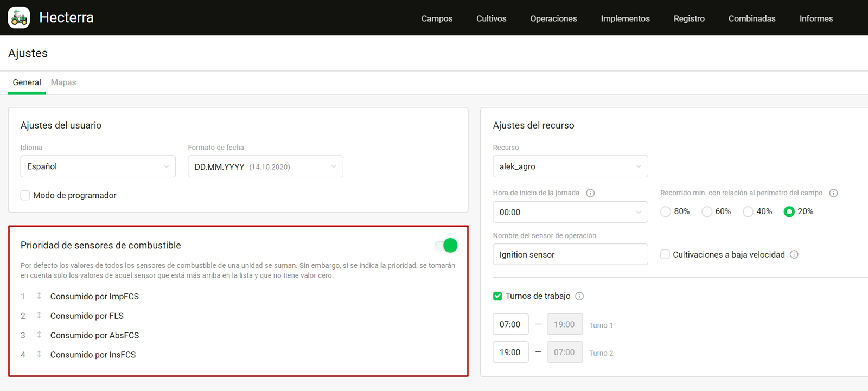Expand the Formato de fecha dropdown

pyautogui.click(x=265, y=166)
